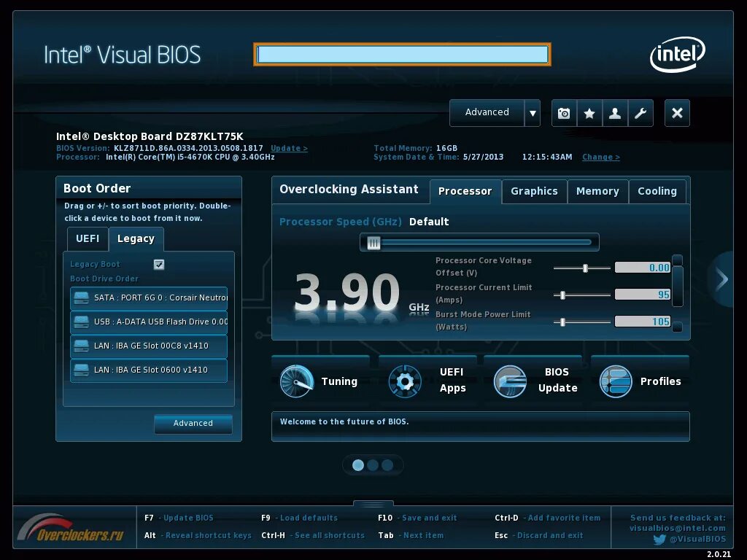Click the overclocking settings scrollbar thumb
This screenshot has width=747, height=560.
677,286
